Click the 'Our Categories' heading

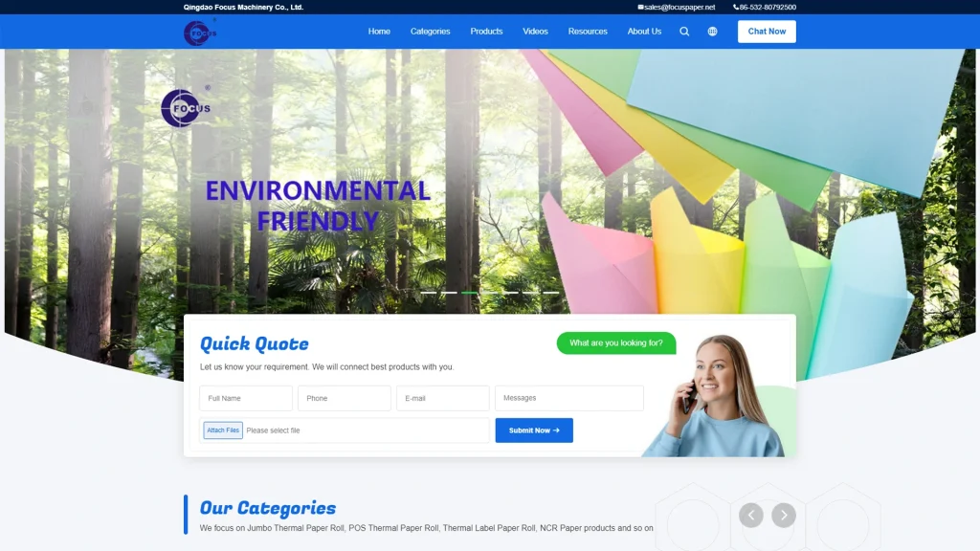coord(268,508)
